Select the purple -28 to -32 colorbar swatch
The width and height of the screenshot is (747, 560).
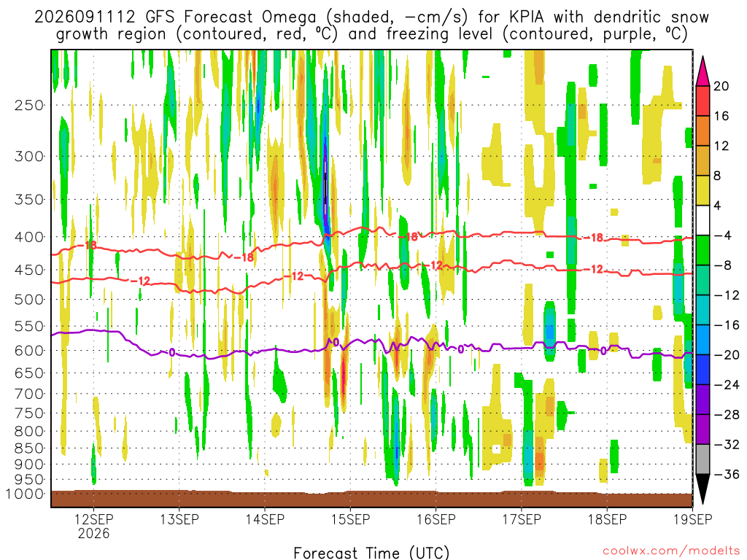703,429
